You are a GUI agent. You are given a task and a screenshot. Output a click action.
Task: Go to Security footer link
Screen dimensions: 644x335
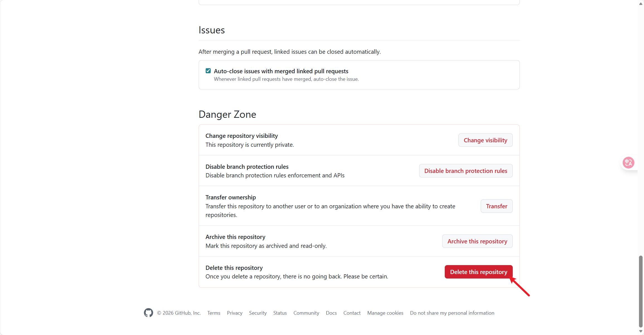click(258, 313)
